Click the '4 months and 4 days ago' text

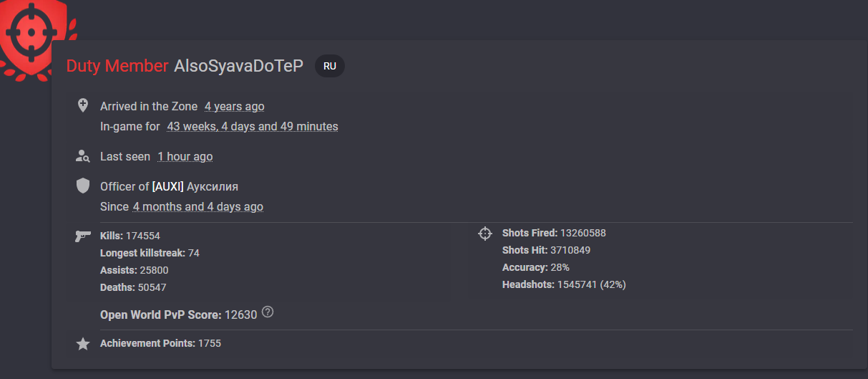[x=198, y=206]
